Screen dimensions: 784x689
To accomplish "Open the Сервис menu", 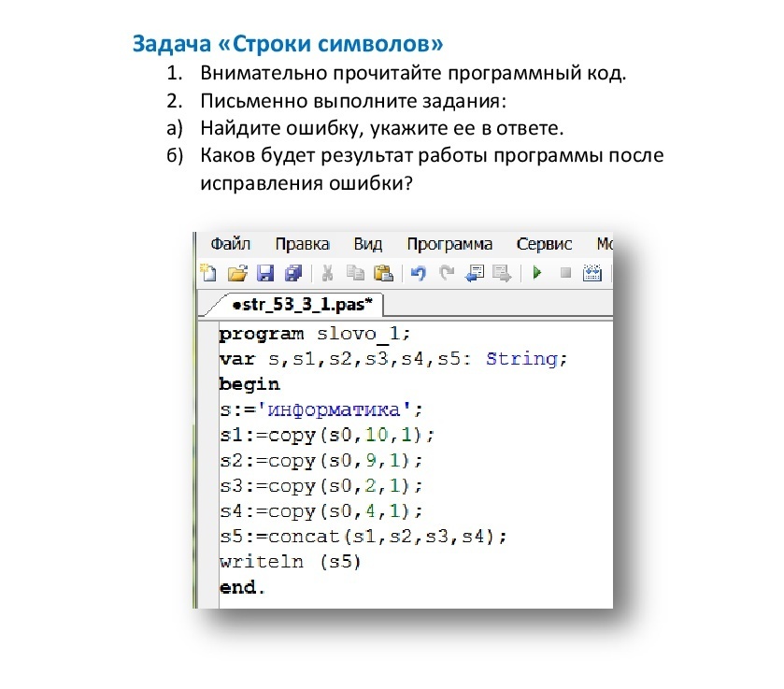I will tap(544, 244).
